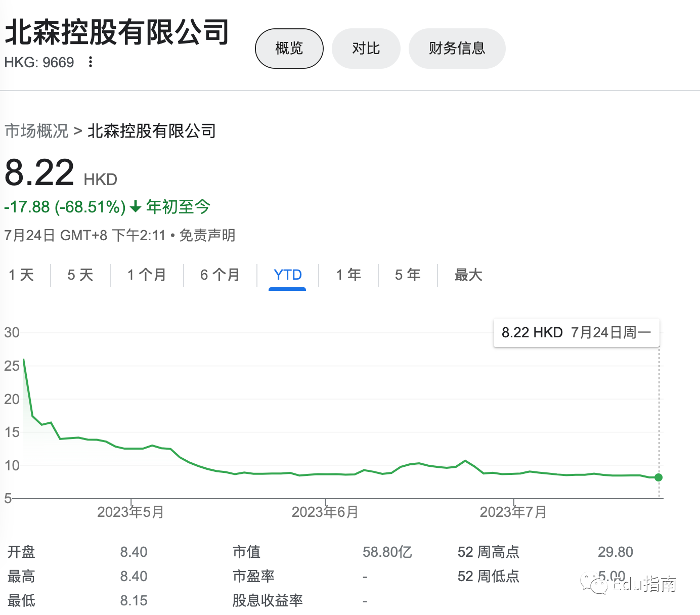Switch chart to 1 个月 range
700x615 pixels.
point(147,275)
